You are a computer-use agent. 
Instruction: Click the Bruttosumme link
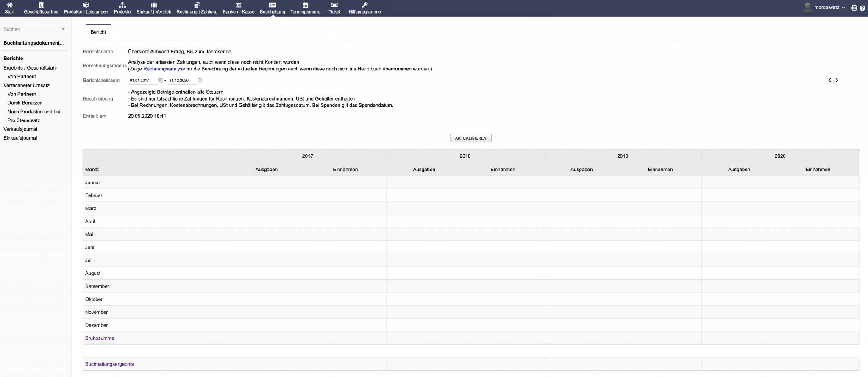[100, 338]
